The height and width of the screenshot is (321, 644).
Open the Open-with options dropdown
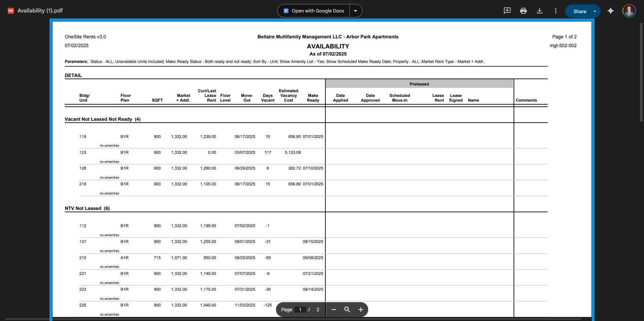pos(356,10)
